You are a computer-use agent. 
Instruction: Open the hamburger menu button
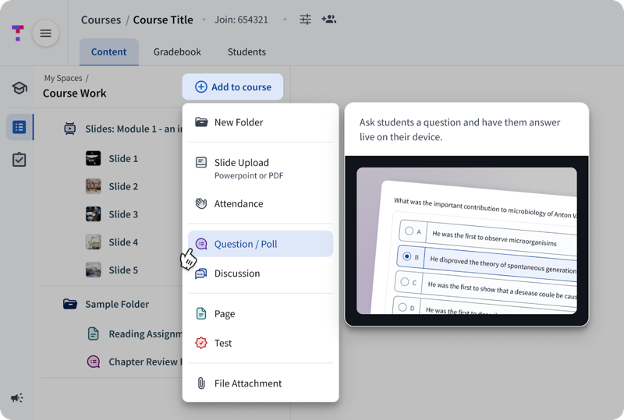45,33
